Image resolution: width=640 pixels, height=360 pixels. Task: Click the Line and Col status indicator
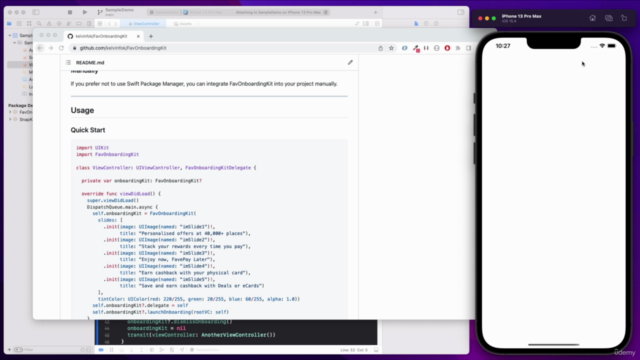[x=354, y=350]
